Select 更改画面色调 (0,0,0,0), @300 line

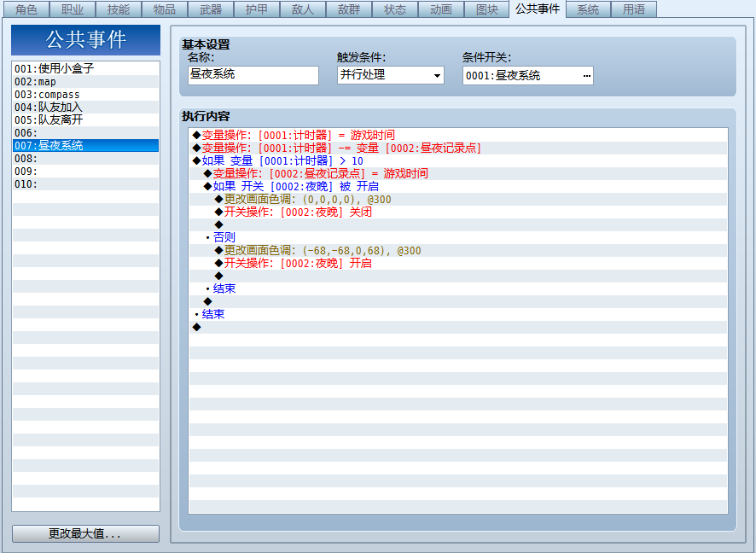(458, 199)
